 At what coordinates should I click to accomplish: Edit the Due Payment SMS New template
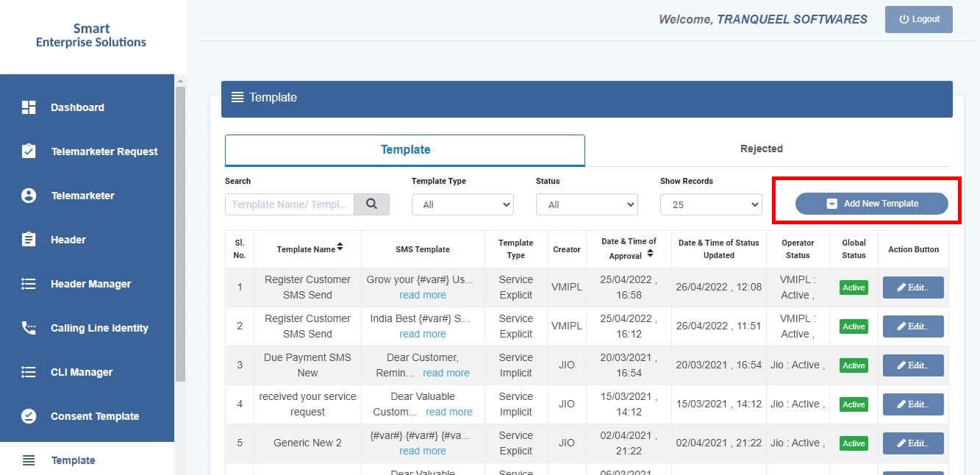pyautogui.click(x=912, y=365)
